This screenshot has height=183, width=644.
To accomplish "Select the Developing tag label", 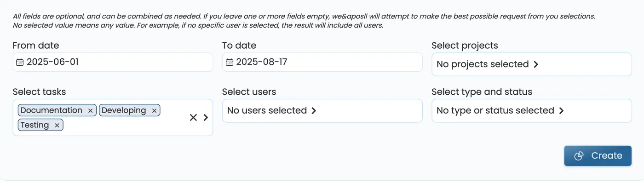I will pyautogui.click(x=124, y=110).
